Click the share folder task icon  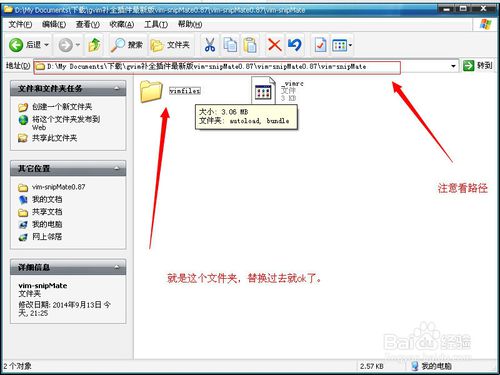tap(23, 138)
